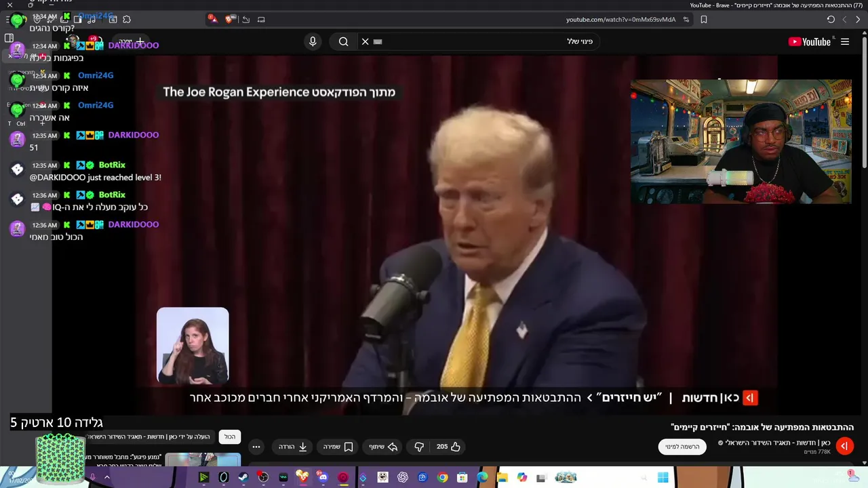This screenshot has height=488, width=868.
Task: Clear the search box with the X
Action: (365, 41)
